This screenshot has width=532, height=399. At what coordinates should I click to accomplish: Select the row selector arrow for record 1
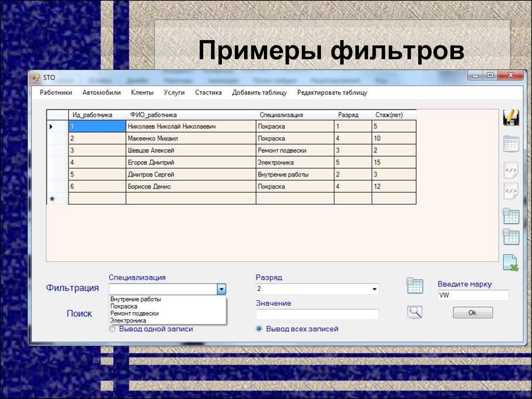[x=50, y=126]
